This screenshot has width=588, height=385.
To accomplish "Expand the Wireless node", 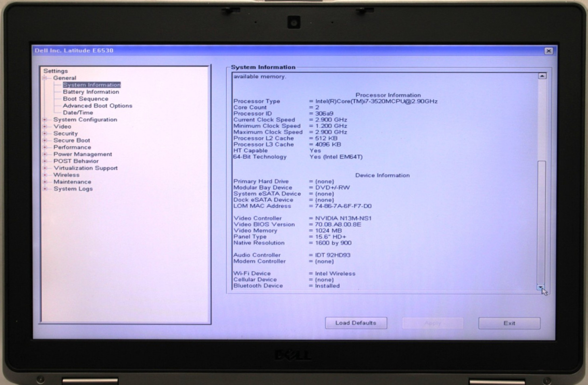I will 45,175.
